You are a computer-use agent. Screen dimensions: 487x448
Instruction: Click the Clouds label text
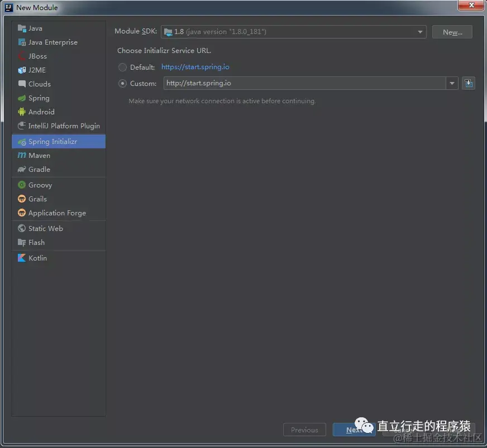[40, 84]
